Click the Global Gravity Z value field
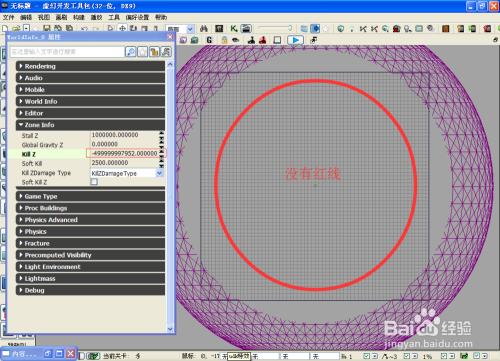Viewport: 500px width, 361px height. pyautogui.click(x=124, y=144)
